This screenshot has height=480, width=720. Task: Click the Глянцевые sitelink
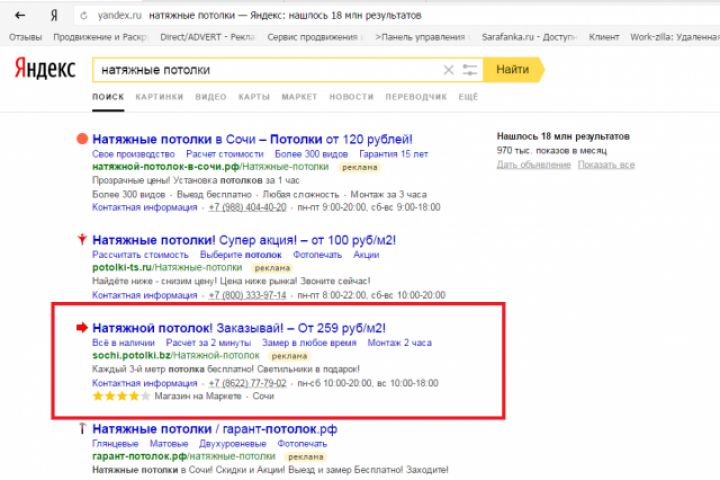(115, 444)
